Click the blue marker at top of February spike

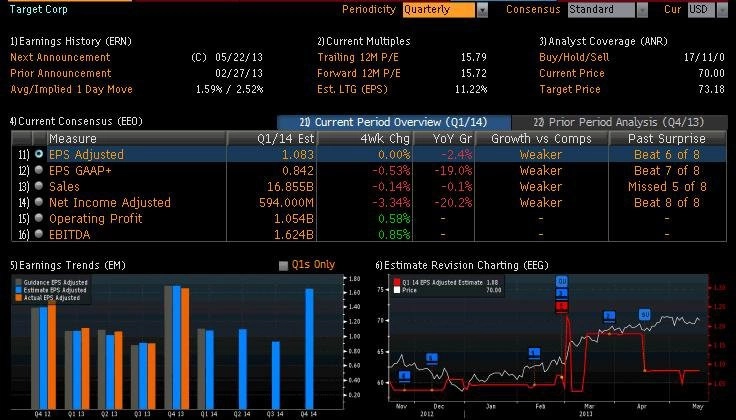pyautogui.click(x=561, y=281)
